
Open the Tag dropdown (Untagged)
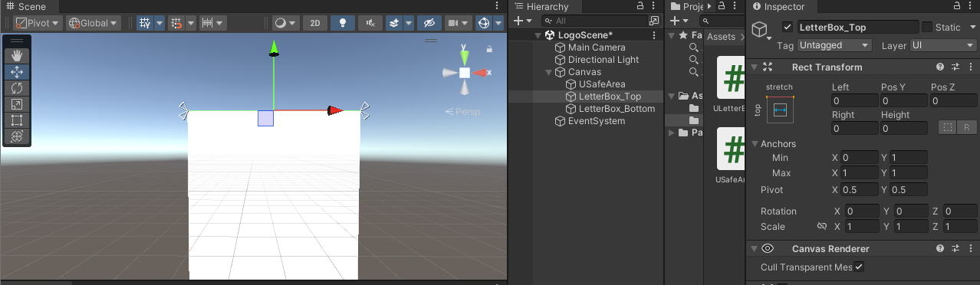(x=834, y=45)
